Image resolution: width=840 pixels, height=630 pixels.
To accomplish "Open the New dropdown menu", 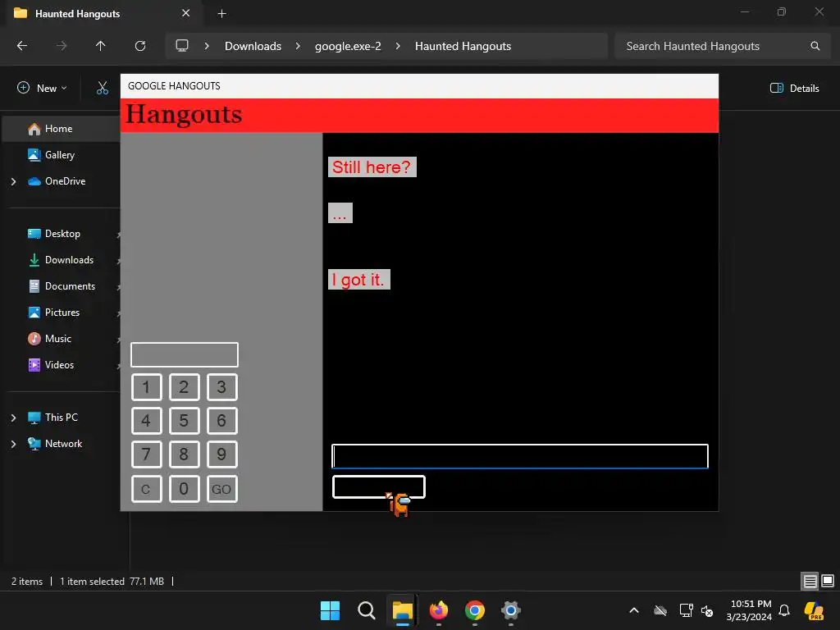I will 42,88.
